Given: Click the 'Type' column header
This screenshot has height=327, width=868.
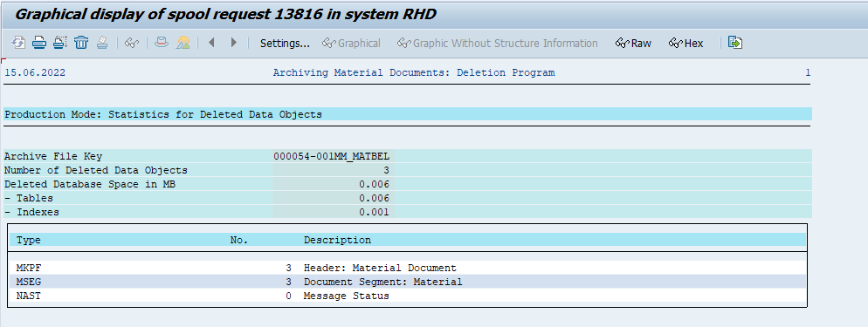Looking at the screenshot, I should 29,241.
